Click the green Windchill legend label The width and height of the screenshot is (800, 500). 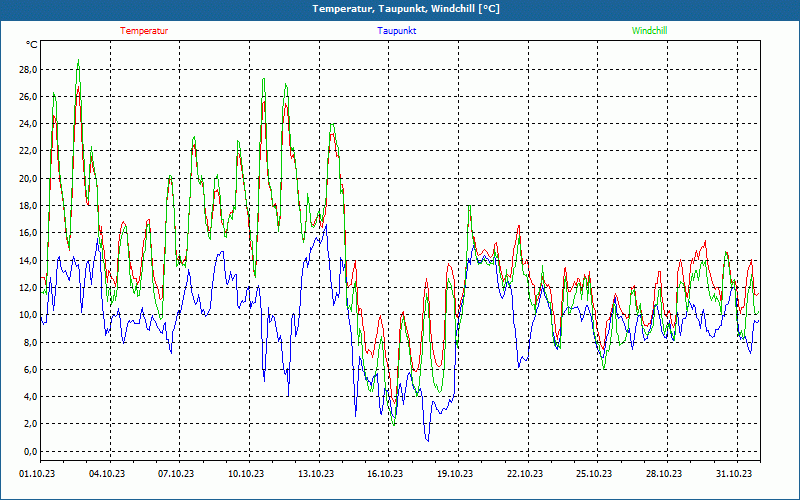pos(649,31)
